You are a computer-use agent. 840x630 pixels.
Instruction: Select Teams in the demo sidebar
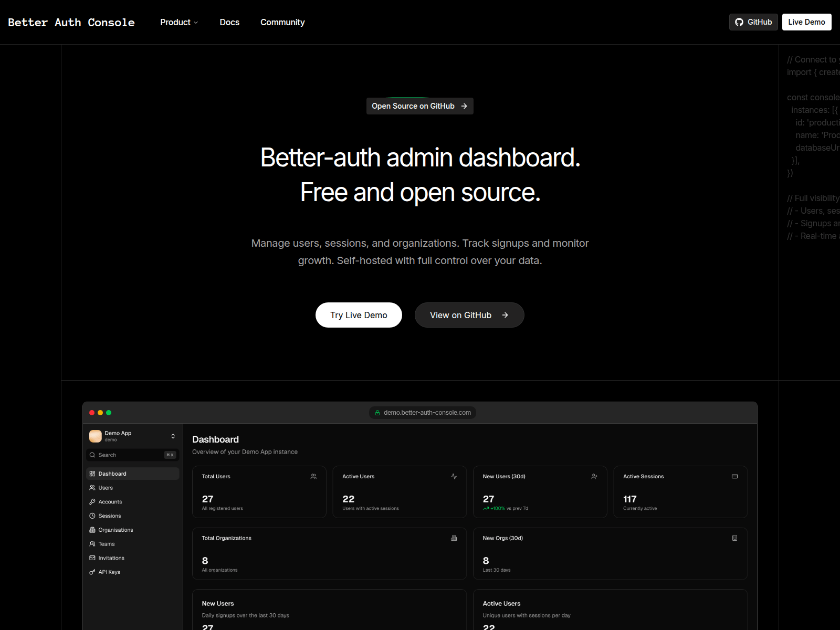tap(133, 544)
